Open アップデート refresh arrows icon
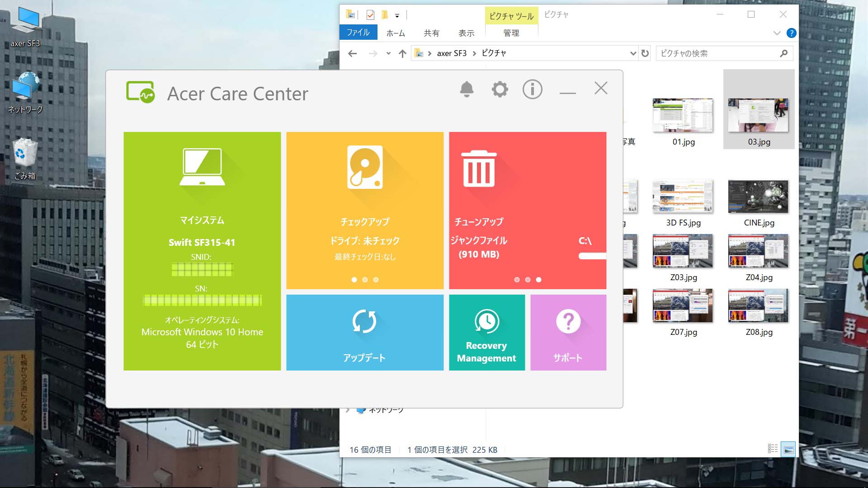This screenshot has height=488, width=868. pyautogui.click(x=364, y=321)
